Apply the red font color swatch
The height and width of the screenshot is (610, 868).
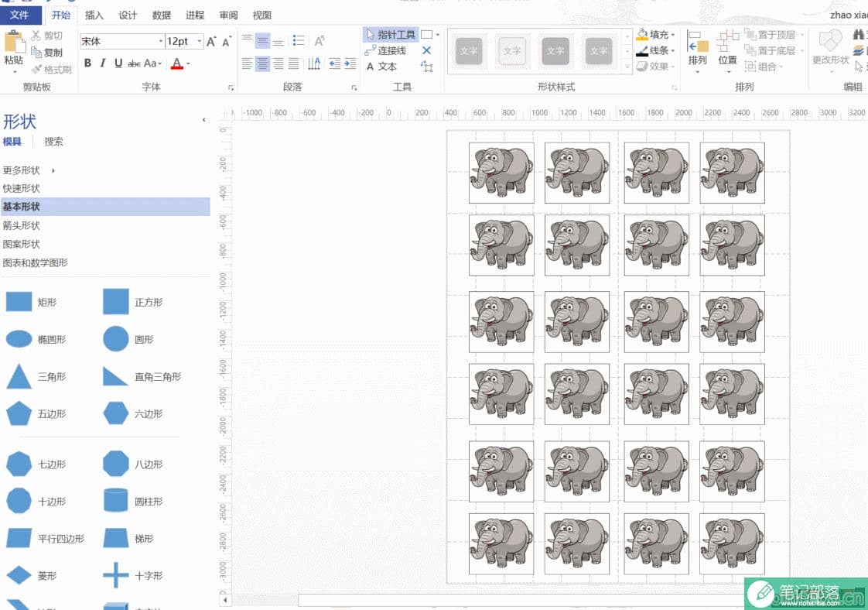click(x=176, y=63)
